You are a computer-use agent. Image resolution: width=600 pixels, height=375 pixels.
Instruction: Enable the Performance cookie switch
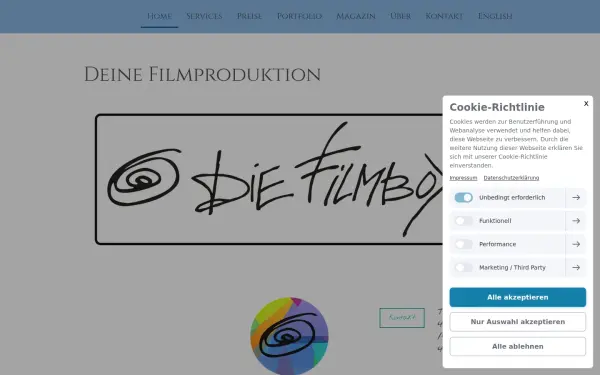pyautogui.click(x=463, y=244)
